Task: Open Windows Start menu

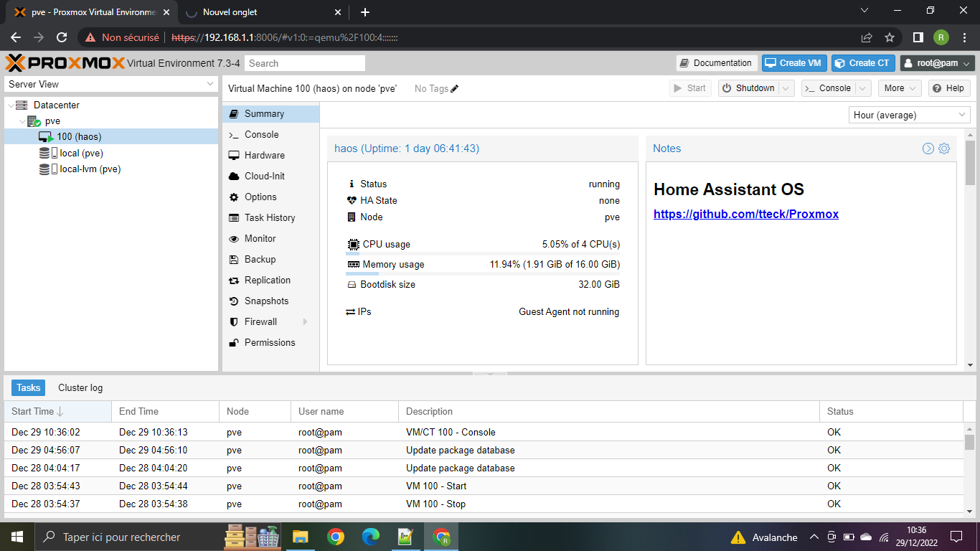Action: tap(17, 537)
